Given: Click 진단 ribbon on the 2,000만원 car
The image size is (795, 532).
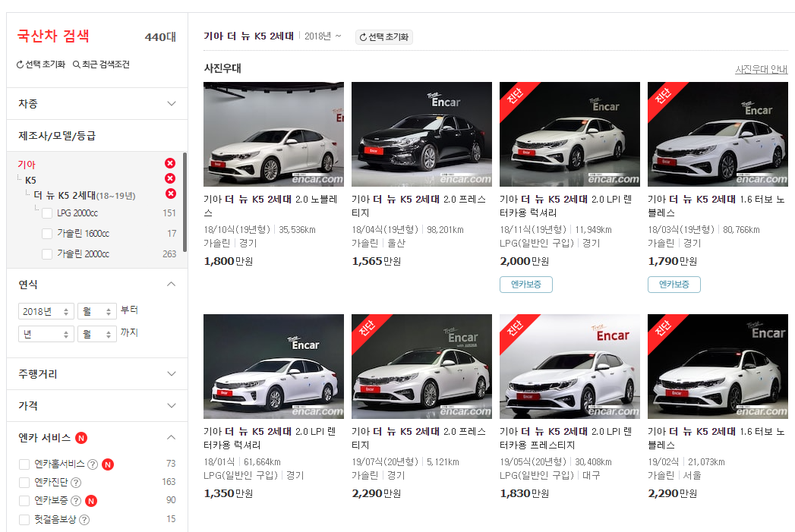Looking at the screenshot, I should click(515, 96).
